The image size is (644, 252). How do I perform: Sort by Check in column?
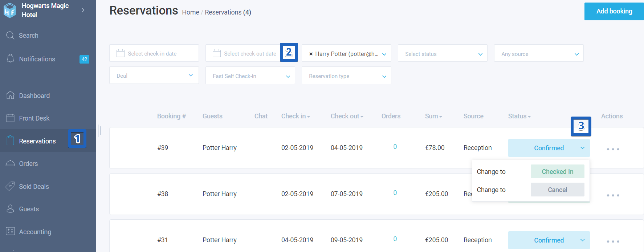295,116
